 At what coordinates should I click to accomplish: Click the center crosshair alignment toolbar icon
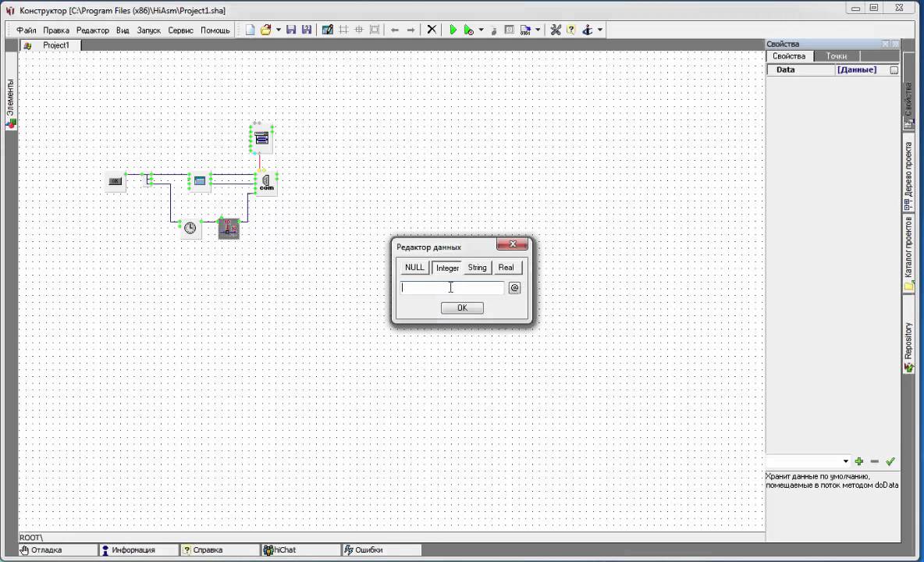click(359, 30)
